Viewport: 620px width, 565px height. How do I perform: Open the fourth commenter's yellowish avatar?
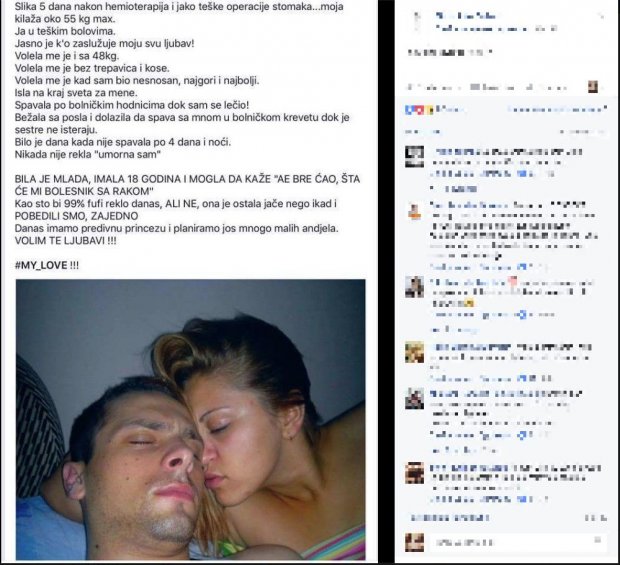414,352
